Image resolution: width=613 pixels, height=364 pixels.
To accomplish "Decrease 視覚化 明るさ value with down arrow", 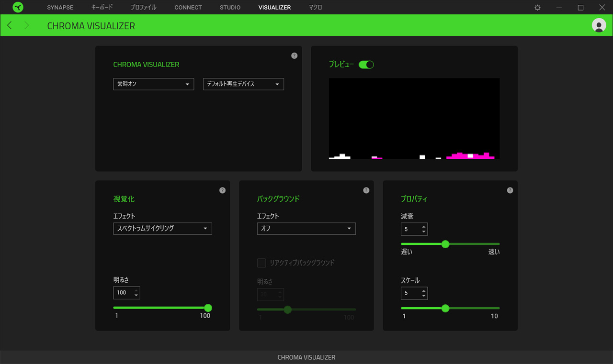I will pos(136,296).
